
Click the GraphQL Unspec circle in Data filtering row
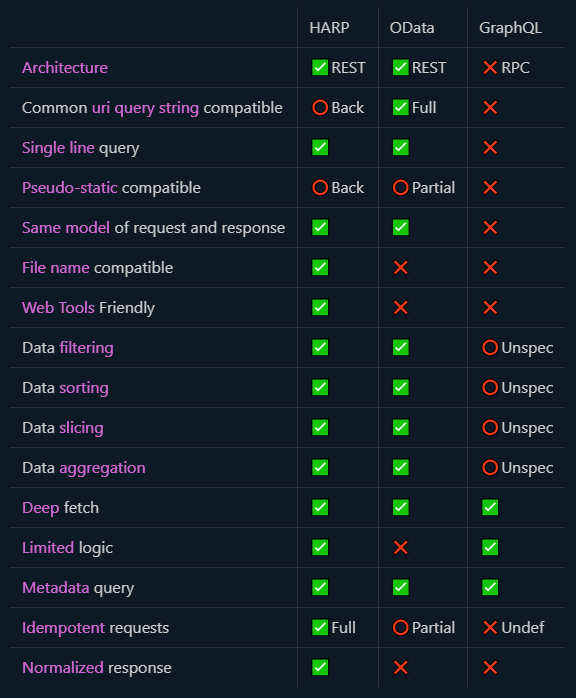tap(490, 348)
